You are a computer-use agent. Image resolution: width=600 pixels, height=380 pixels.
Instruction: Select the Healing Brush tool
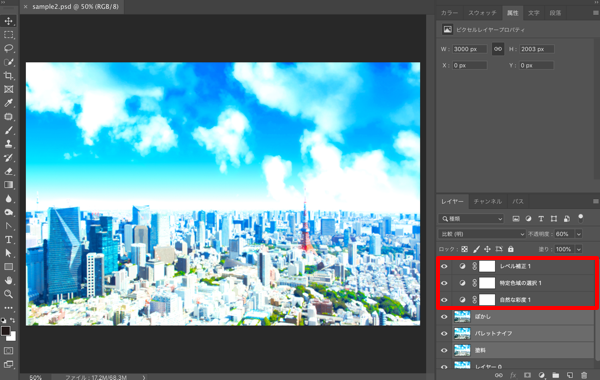click(x=8, y=117)
